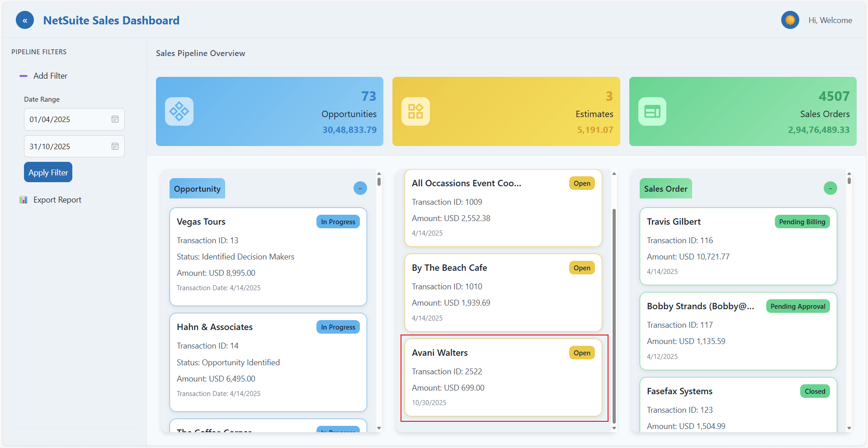Select the Opportunity column header tab
This screenshot has height=448, width=868.
point(197,189)
